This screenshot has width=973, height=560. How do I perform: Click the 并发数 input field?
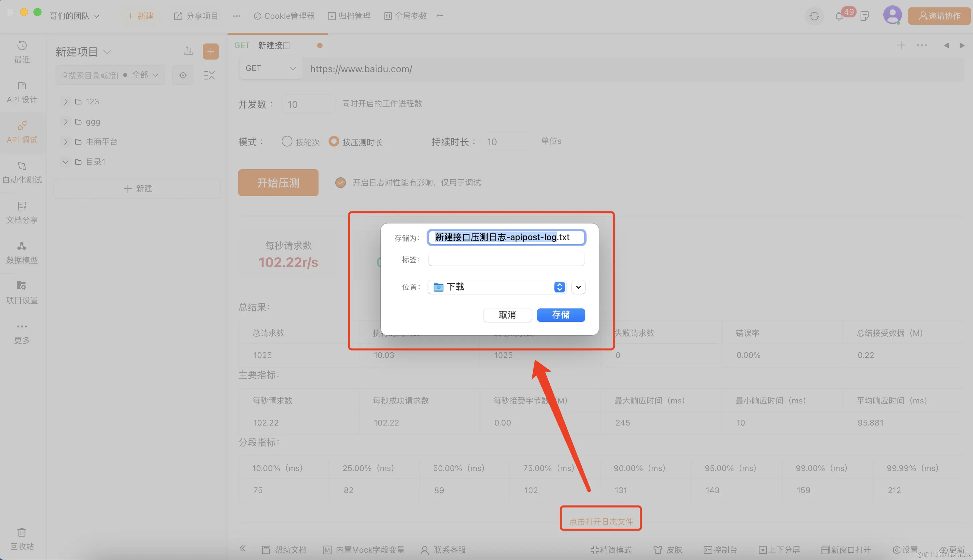[x=308, y=104]
